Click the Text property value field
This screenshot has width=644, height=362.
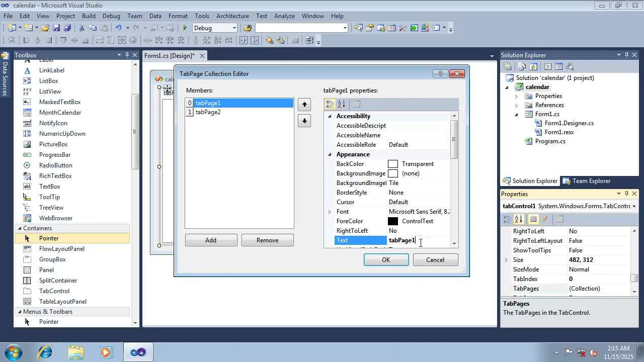coord(419,240)
